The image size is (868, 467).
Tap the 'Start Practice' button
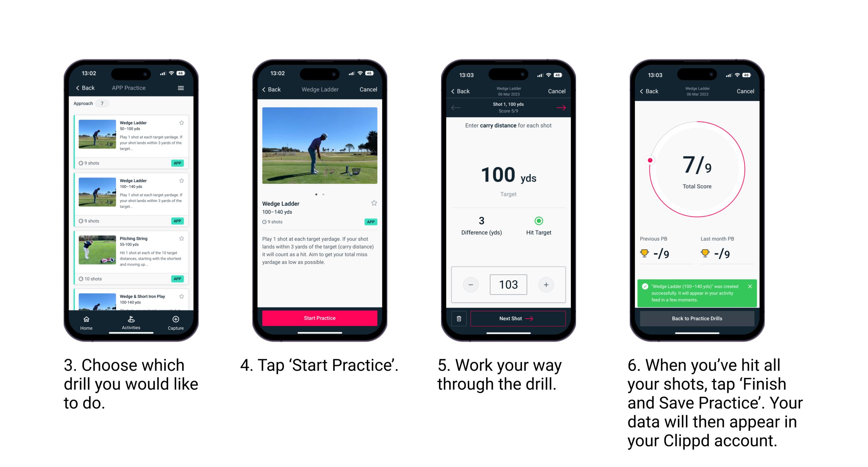pos(320,319)
